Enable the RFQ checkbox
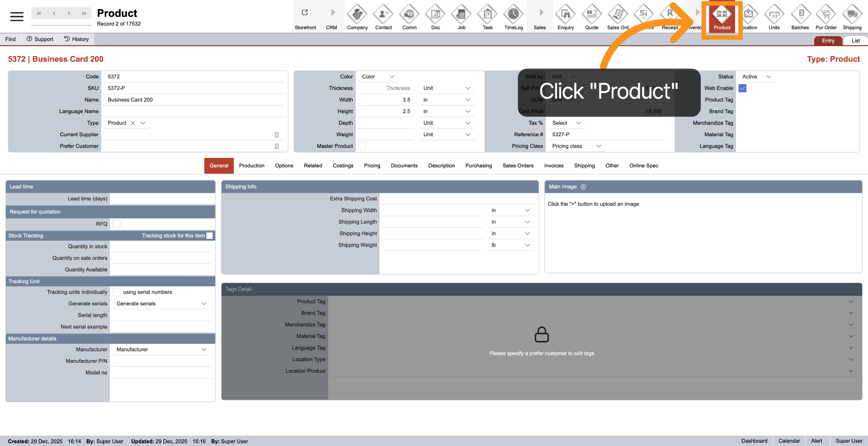The width and height of the screenshot is (868, 446). click(117, 224)
